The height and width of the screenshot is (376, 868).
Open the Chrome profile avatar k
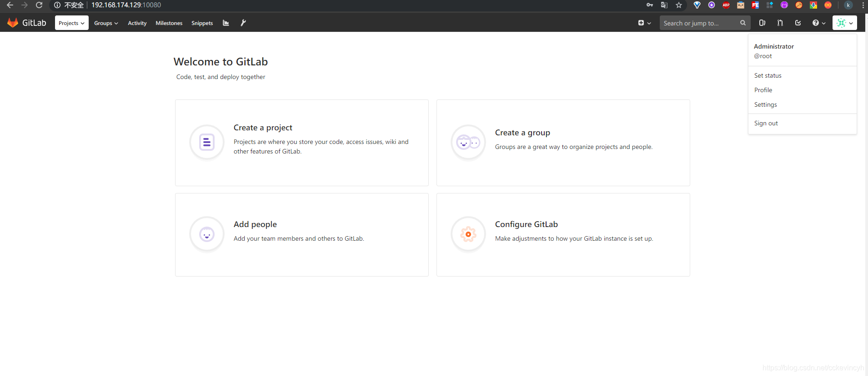coord(848,5)
